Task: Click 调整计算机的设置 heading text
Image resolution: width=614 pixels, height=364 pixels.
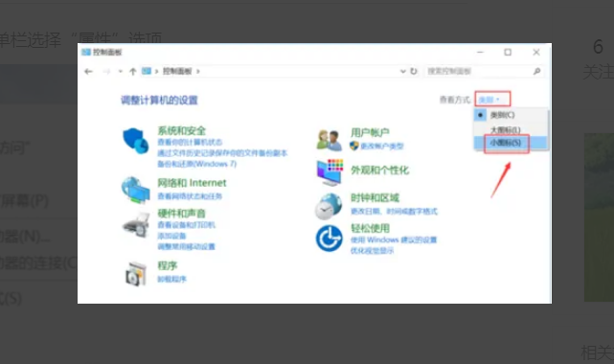Action: 159,101
